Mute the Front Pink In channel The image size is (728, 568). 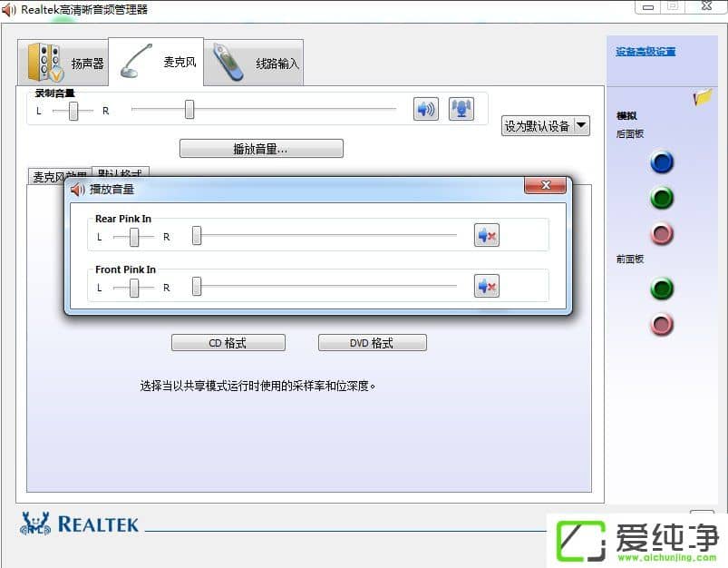click(485, 285)
